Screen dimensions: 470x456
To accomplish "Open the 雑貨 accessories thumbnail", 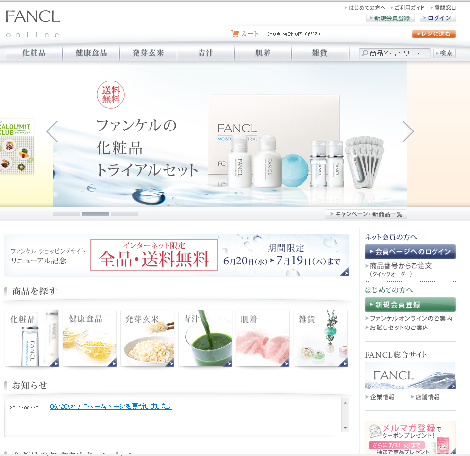I will point(321,338).
